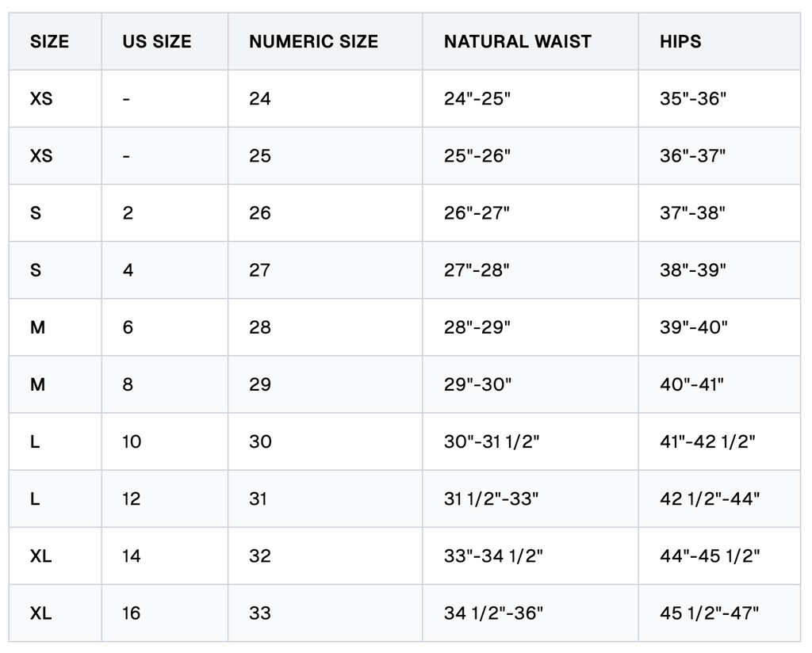Click the US SIZE column header
The width and height of the screenshot is (812, 653).
165,41
